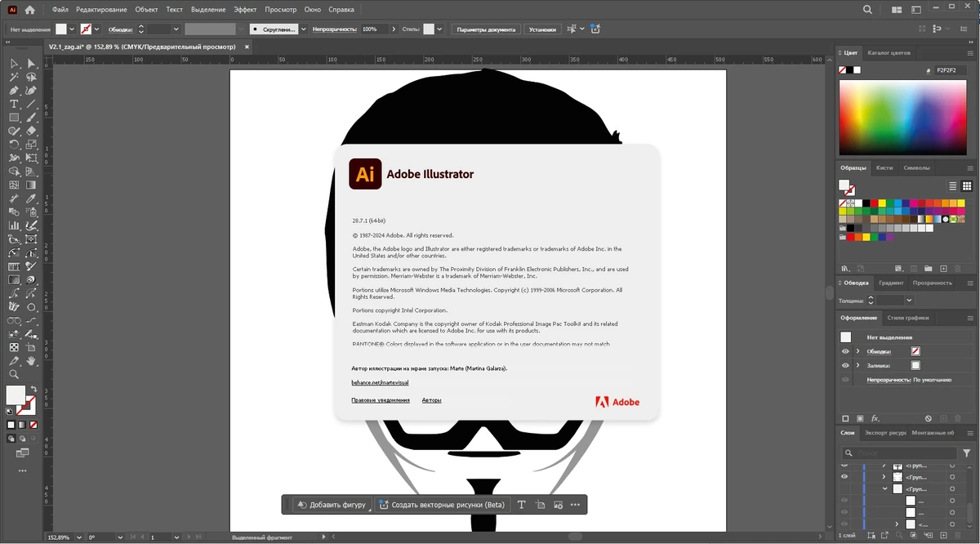The width and height of the screenshot is (980, 544).
Task: Open the Правовые уведомления link
Action: pyautogui.click(x=381, y=400)
